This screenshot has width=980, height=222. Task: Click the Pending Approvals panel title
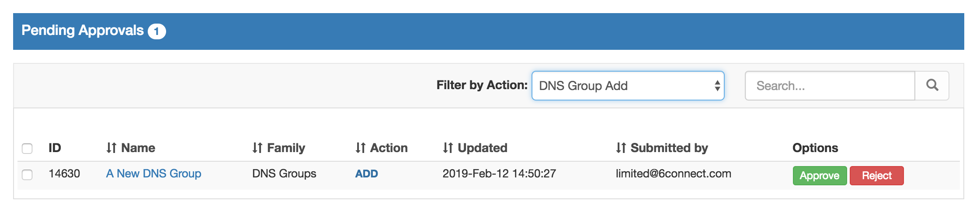[83, 31]
